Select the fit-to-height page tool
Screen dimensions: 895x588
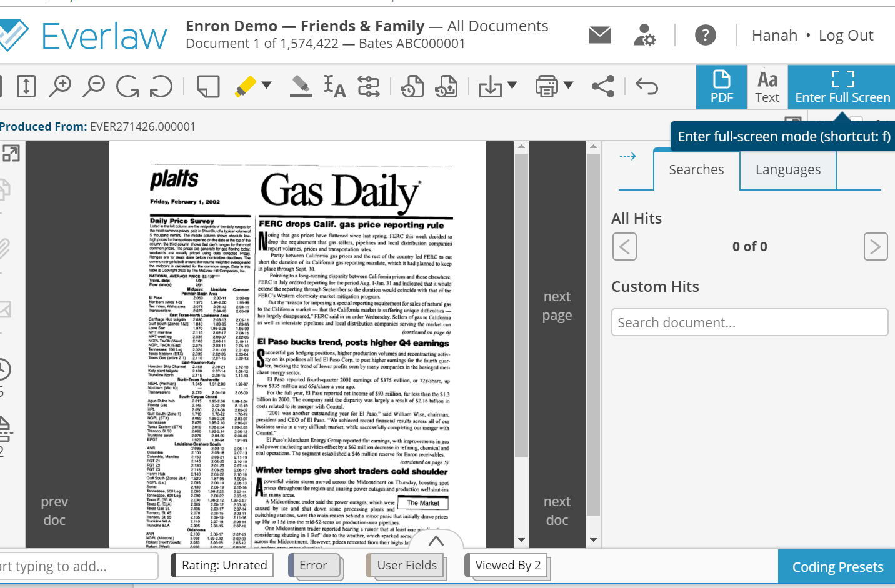coord(26,86)
